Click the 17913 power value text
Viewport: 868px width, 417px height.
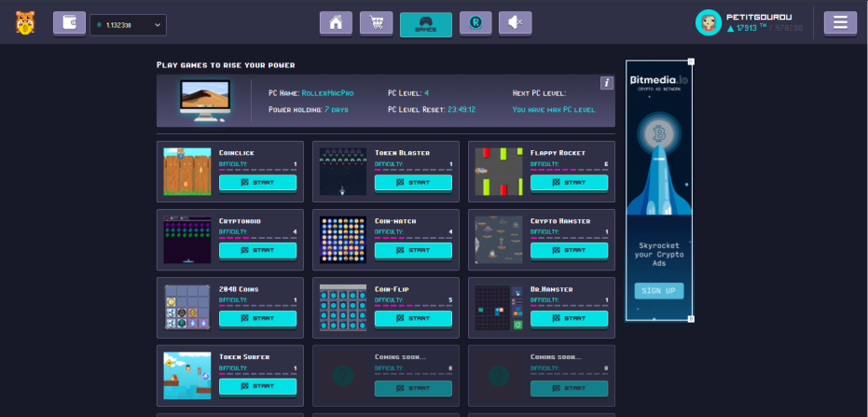click(x=746, y=28)
